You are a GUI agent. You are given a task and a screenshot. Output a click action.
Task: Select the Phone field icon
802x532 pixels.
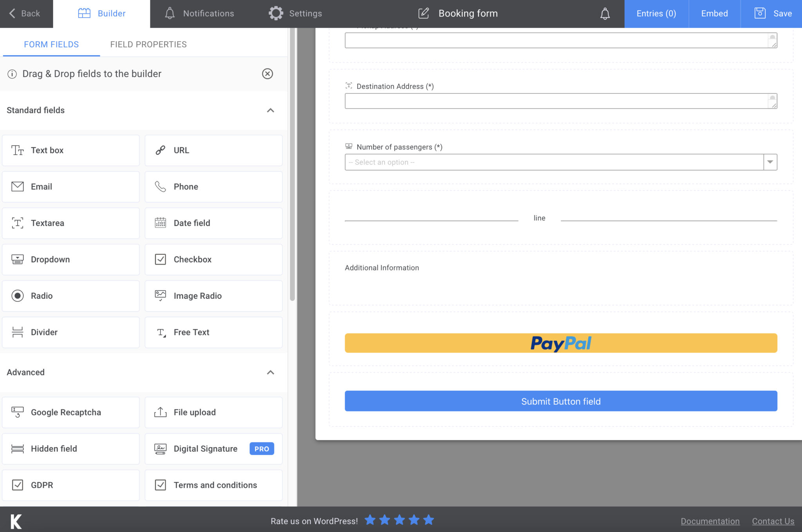(x=161, y=187)
